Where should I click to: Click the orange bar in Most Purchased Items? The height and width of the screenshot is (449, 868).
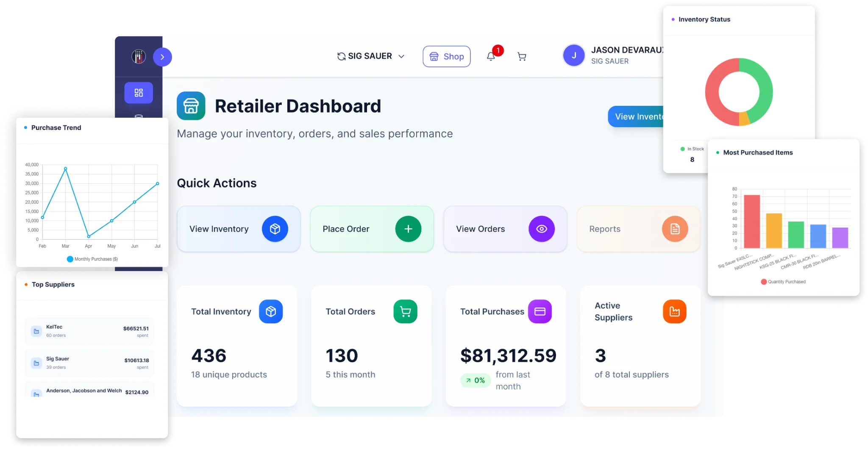pyautogui.click(x=774, y=231)
